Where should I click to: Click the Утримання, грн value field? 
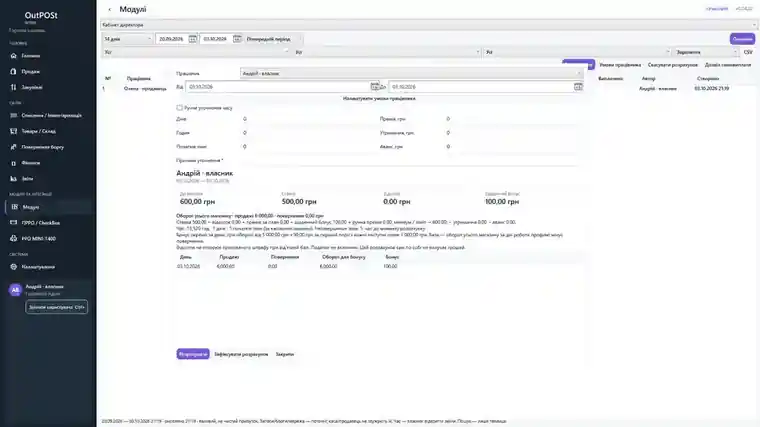click(x=513, y=132)
